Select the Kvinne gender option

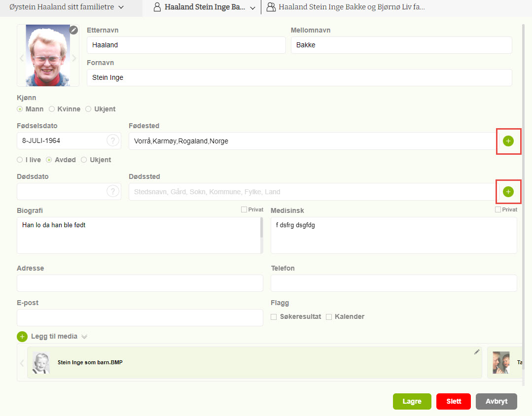pyautogui.click(x=52, y=109)
